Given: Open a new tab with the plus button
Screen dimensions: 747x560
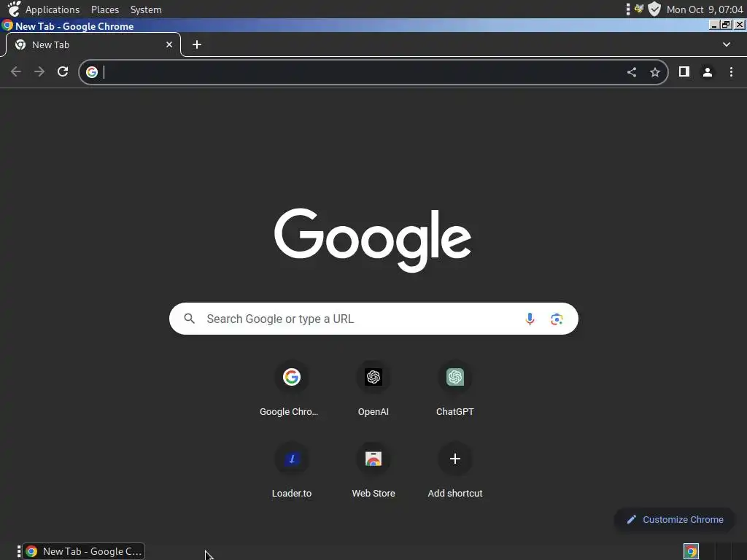Looking at the screenshot, I should point(197,44).
